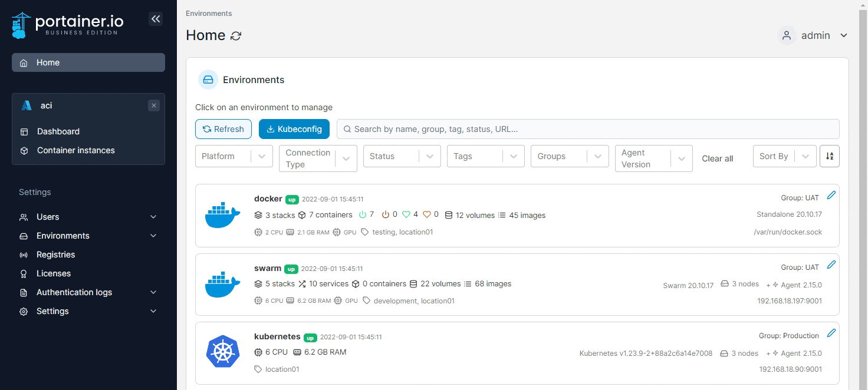The width and height of the screenshot is (868, 390).
Task: Click the Environments breadcrumb
Action: click(x=209, y=13)
